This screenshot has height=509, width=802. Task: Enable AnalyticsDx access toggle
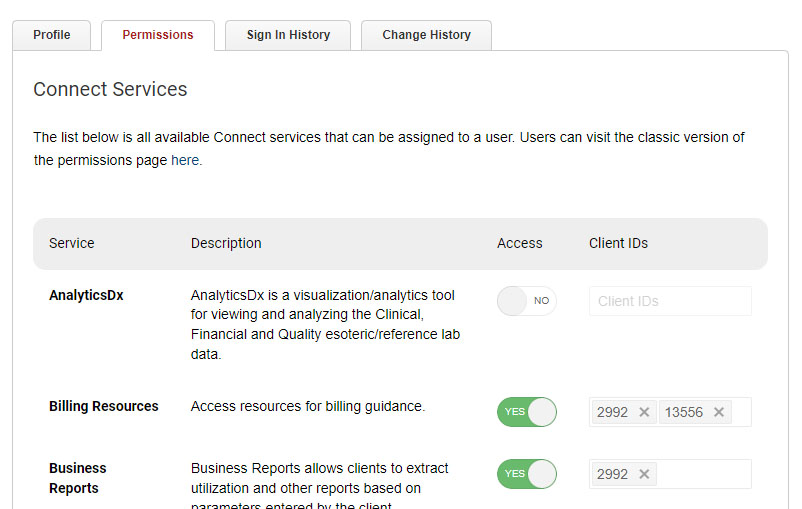(526, 301)
